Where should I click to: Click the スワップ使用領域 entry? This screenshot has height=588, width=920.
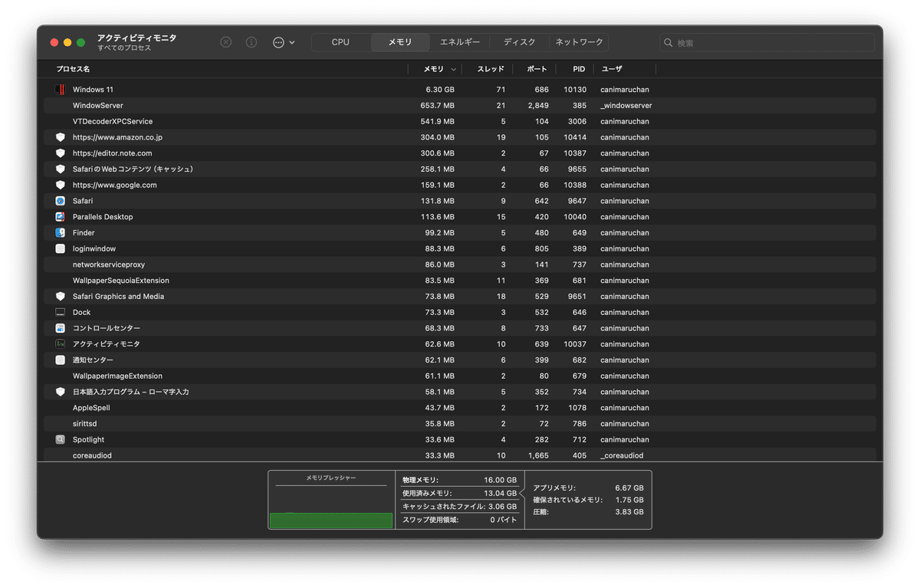pyautogui.click(x=459, y=520)
